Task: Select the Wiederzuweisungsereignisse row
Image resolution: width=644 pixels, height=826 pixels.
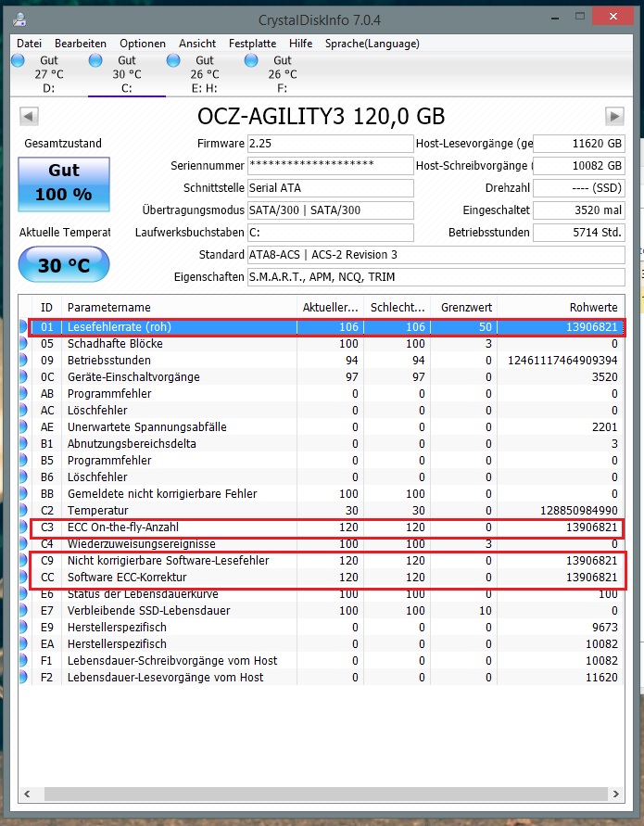Action: tap(322, 543)
